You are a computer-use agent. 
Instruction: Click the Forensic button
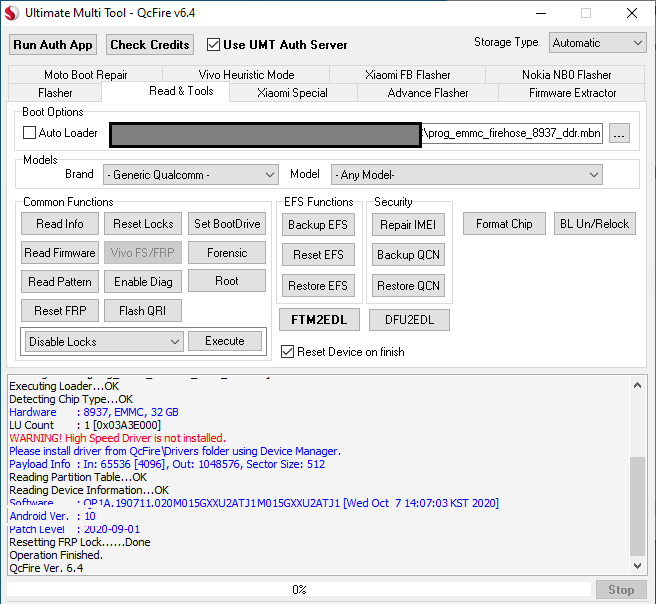pos(227,253)
